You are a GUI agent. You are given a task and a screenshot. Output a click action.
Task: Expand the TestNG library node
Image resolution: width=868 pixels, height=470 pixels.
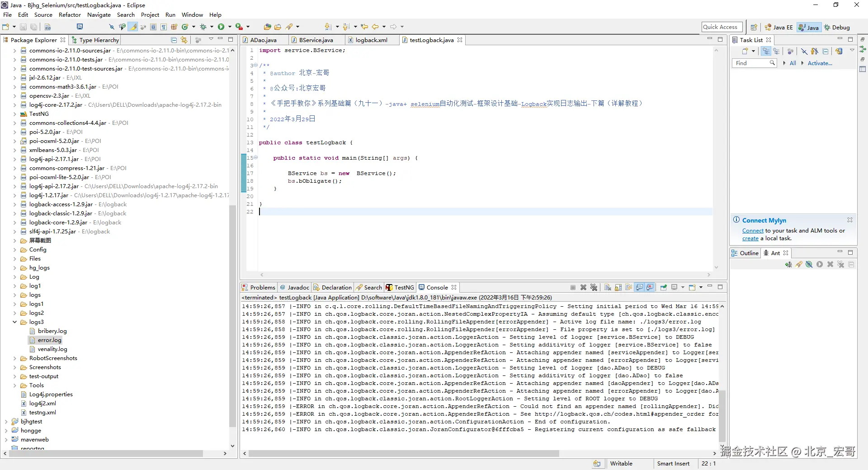(14, 114)
